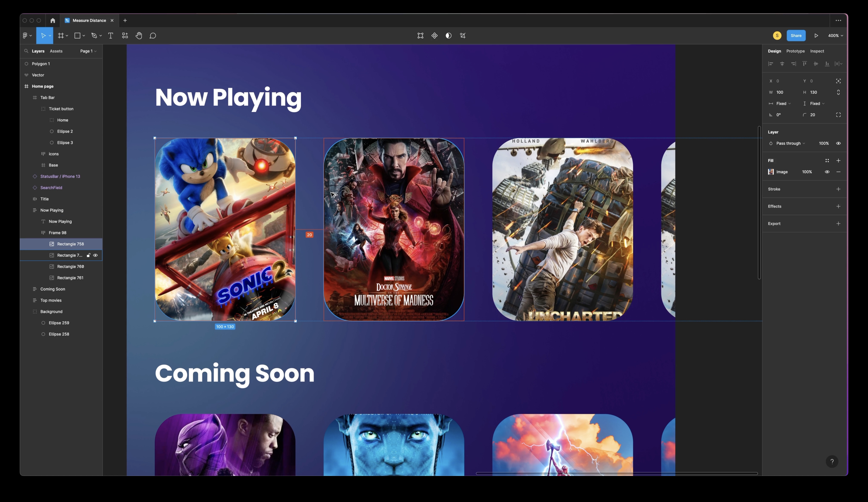Viewport: 868px width, 502px height.
Task: Click the Mask contrast icon
Action: (x=448, y=35)
